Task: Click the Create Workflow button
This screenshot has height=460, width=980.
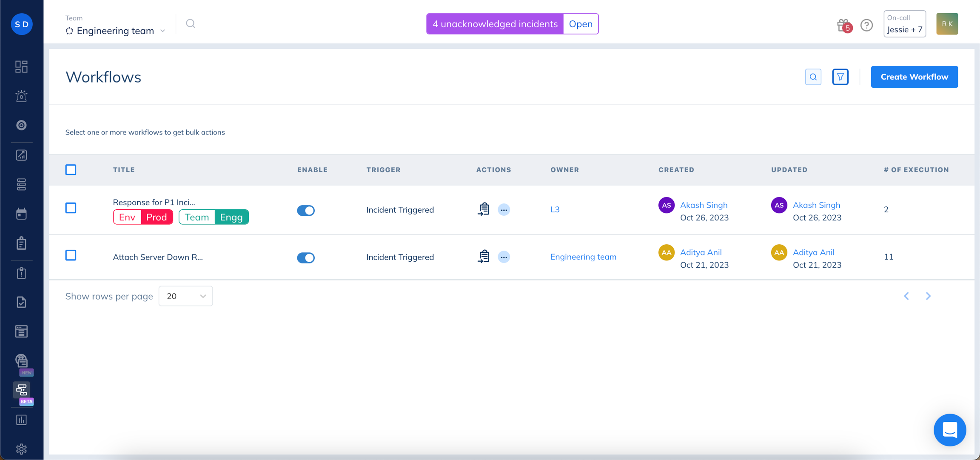Action: point(914,77)
